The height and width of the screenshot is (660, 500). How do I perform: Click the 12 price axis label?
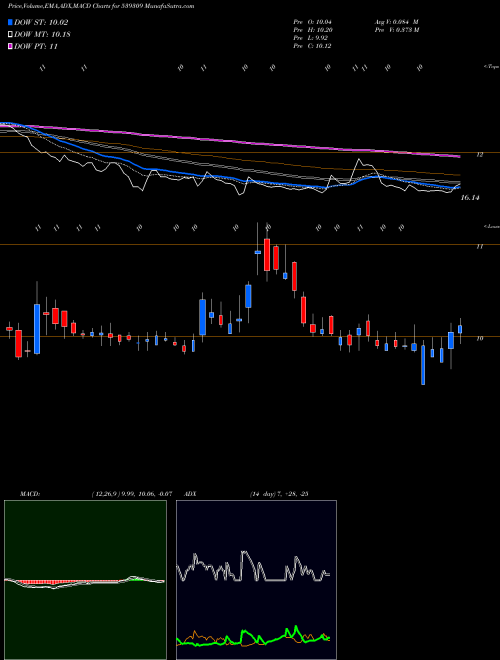tap(479, 155)
